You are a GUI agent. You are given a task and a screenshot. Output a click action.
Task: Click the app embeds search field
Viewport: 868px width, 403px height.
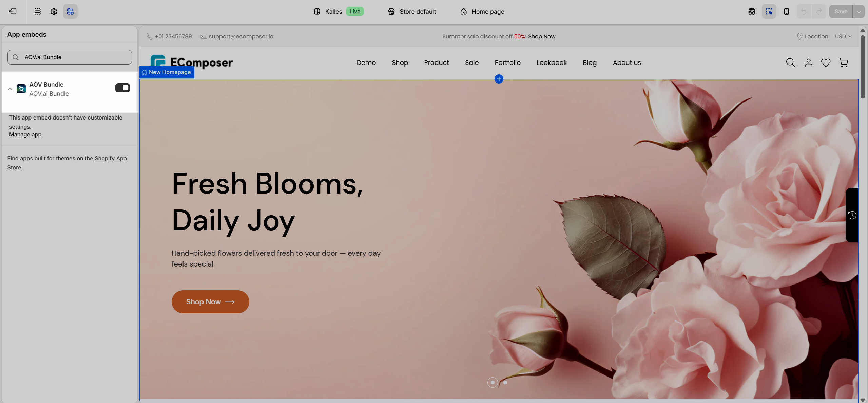[x=70, y=57]
